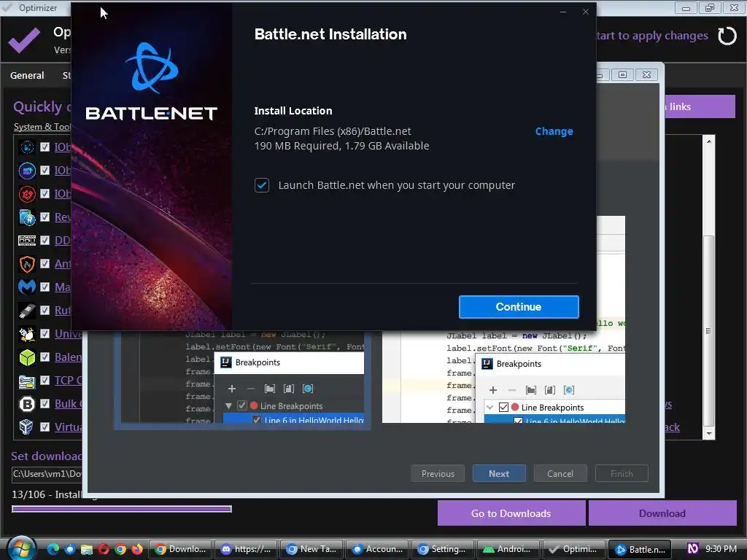Toggle the checkbox next to Ma entry
The width and height of the screenshot is (747, 560).
click(x=44, y=287)
